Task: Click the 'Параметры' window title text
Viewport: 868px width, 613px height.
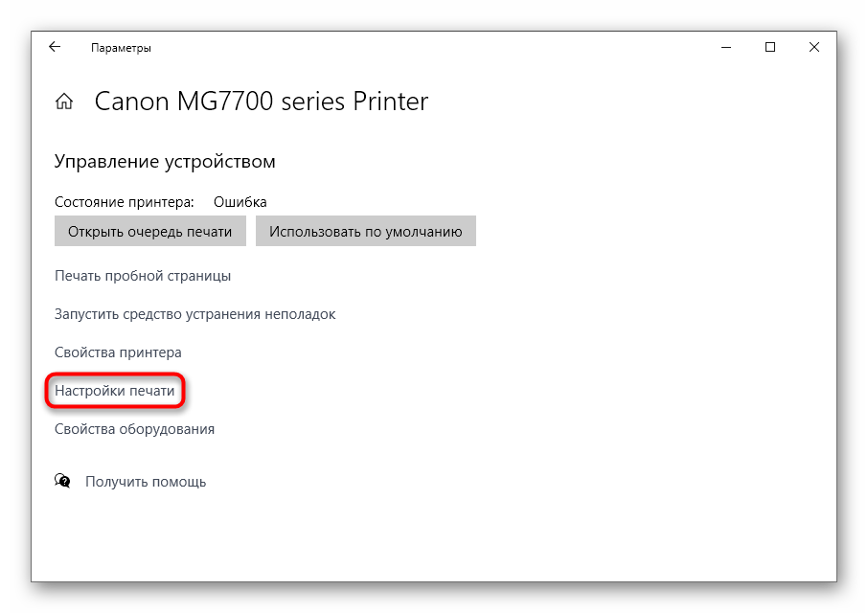Action: [x=121, y=48]
